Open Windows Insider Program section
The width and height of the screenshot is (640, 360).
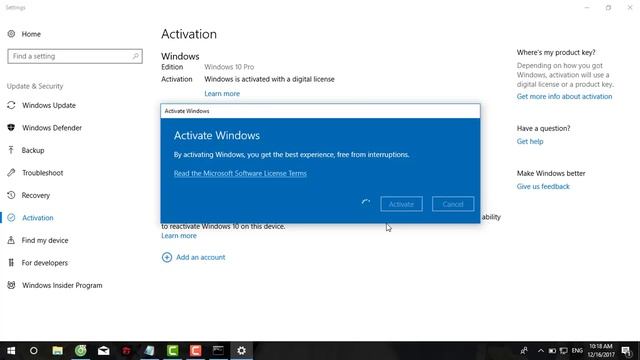point(62,285)
